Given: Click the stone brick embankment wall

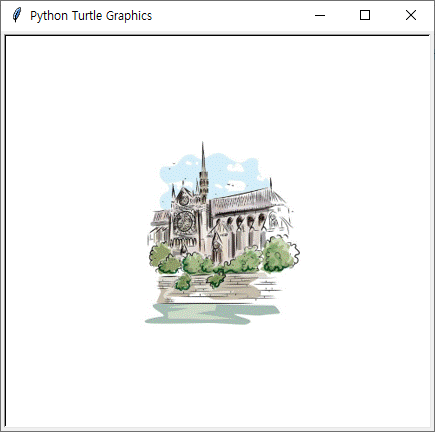Looking at the screenshot, I should point(218,288).
